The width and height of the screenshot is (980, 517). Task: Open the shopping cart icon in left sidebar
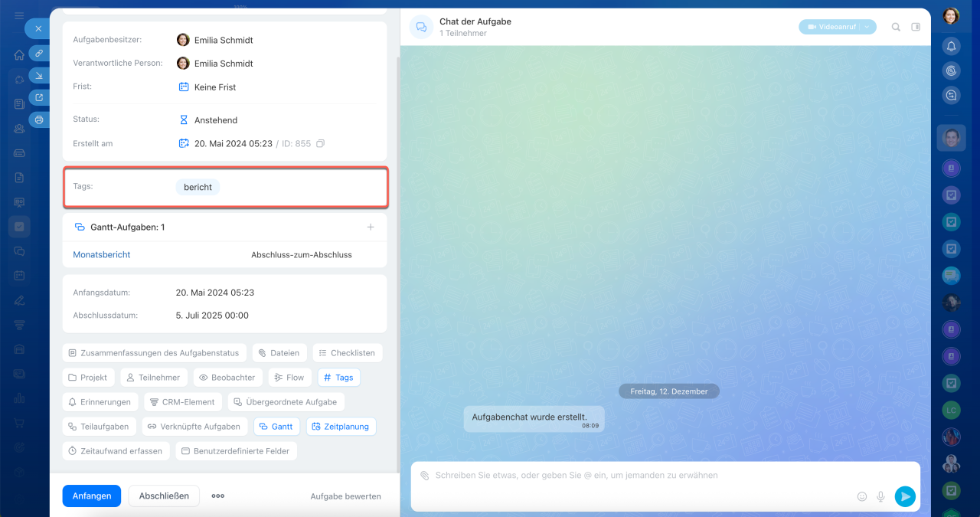(x=19, y=423)
